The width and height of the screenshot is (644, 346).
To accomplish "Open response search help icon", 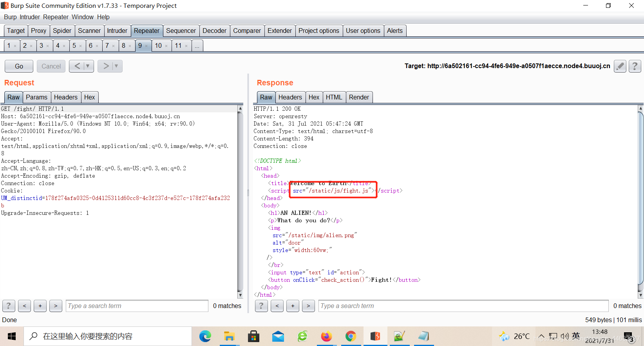I will (261, 306).
